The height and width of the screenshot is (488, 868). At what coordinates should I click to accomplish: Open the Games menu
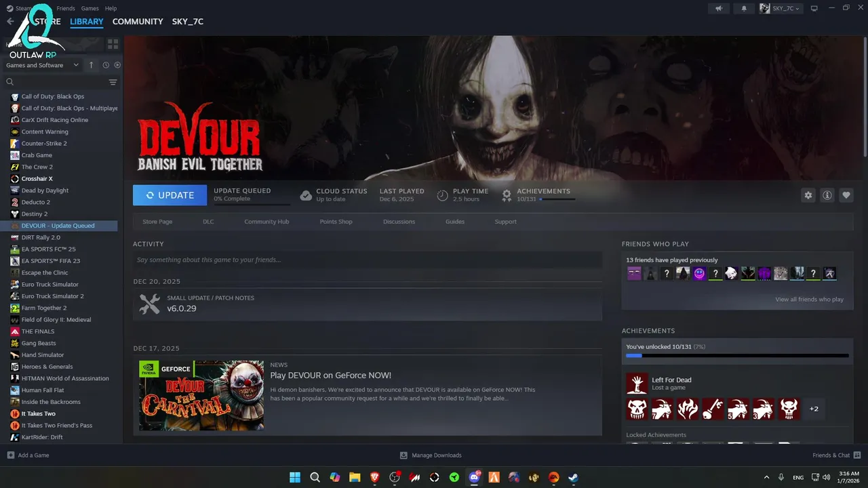(x=90, y=8)
